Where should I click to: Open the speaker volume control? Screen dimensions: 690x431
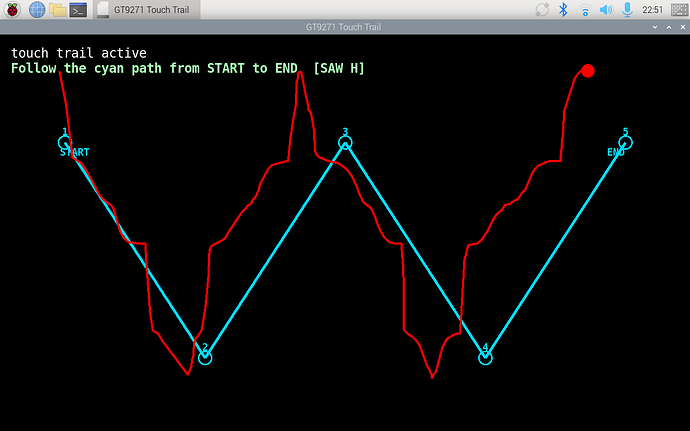pos(606,10)
